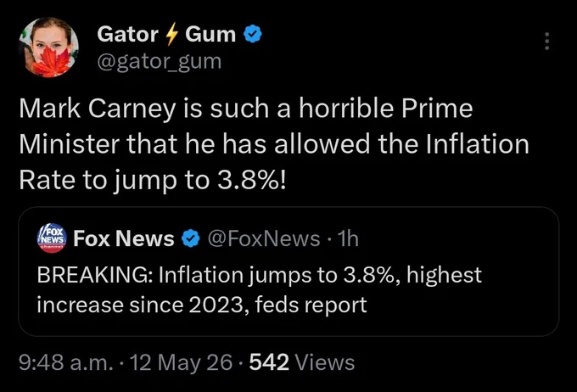Click the quoted tweet card's bottom empty area
This screenshot has width=577, height=392.
tap(288, 326)
